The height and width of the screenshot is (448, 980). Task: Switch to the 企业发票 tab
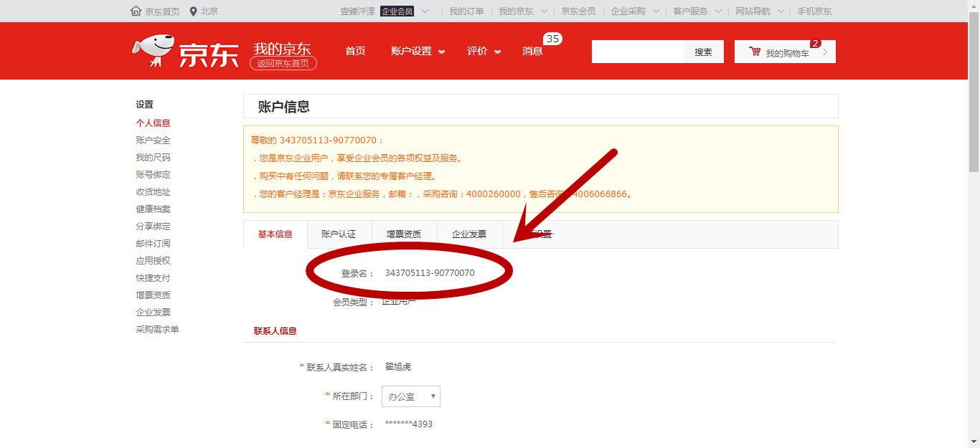[469, 234]
